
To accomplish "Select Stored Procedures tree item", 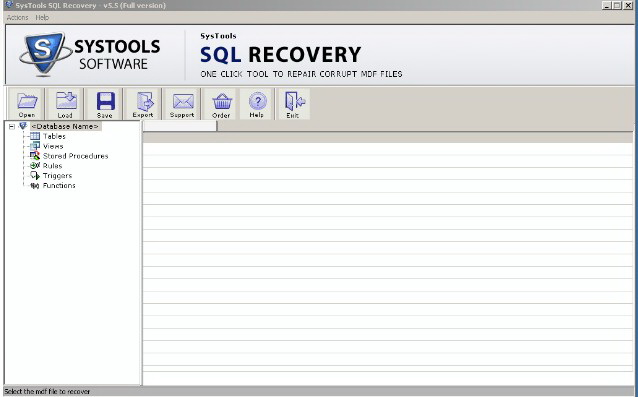I will 76,156.
